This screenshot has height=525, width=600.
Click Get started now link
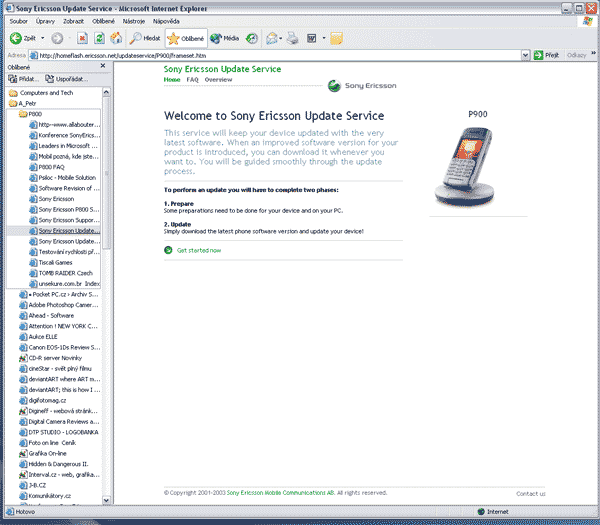(x=199, y=250)
